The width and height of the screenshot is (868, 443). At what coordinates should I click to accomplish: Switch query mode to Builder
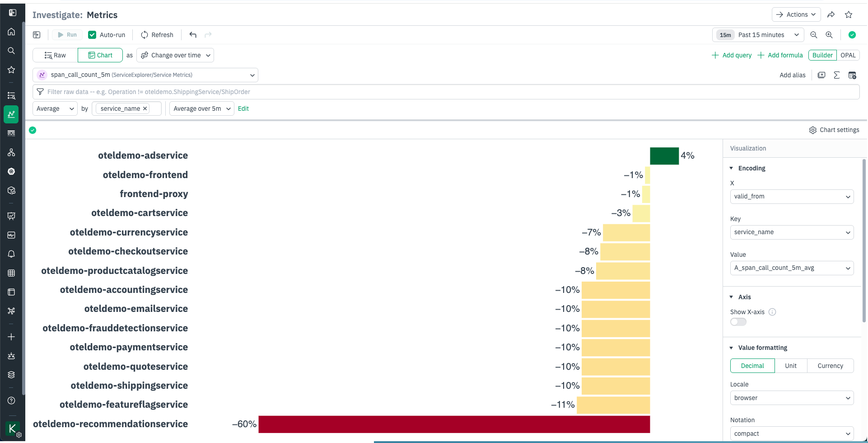click(822, 55)
